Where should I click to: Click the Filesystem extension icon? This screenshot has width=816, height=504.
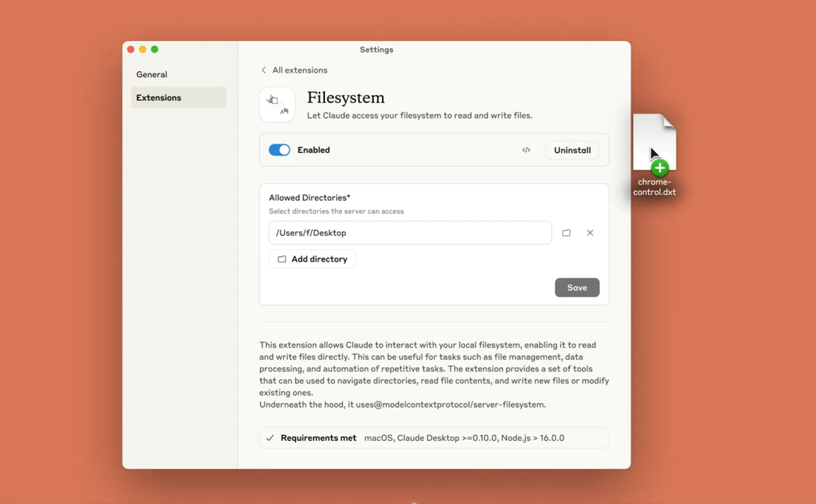point(277,105)
